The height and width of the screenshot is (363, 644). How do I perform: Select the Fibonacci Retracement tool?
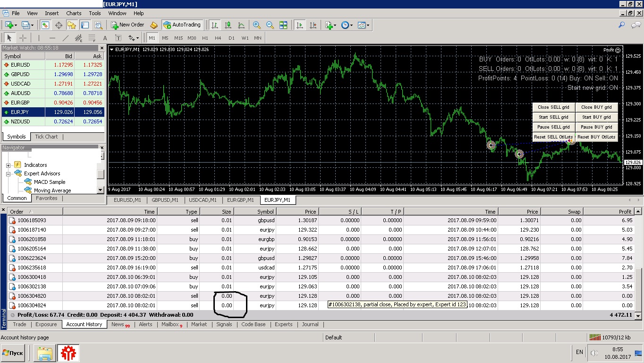click(x=92, y=38)
